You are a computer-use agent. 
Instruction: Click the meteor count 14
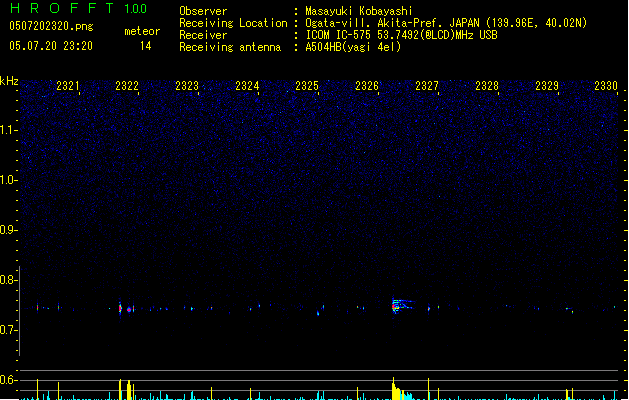coord(146,46)
